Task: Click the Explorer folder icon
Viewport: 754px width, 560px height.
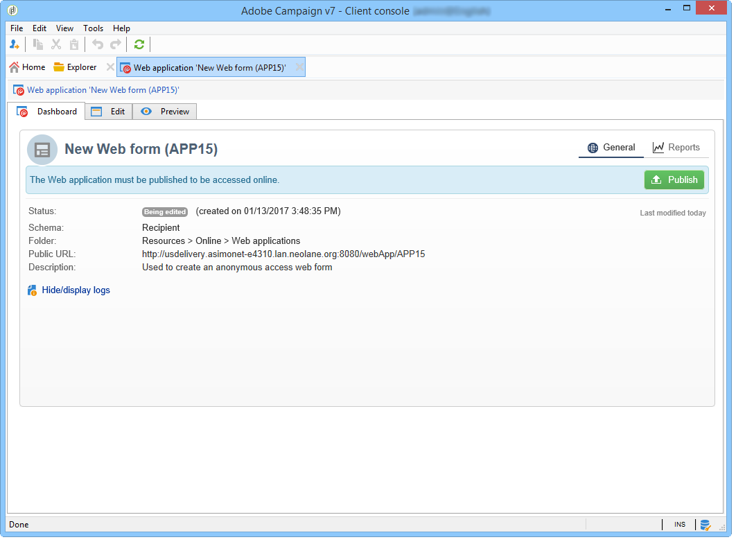Action: pos(59,67)
